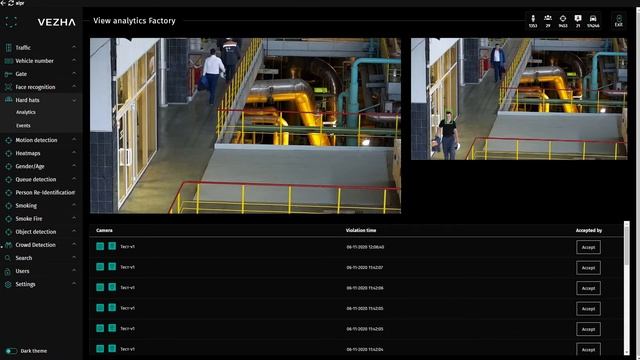The height and width of the screenshot is (360, 640).
Task: Click the View analytics Factory title
Action: click(134, 21)
